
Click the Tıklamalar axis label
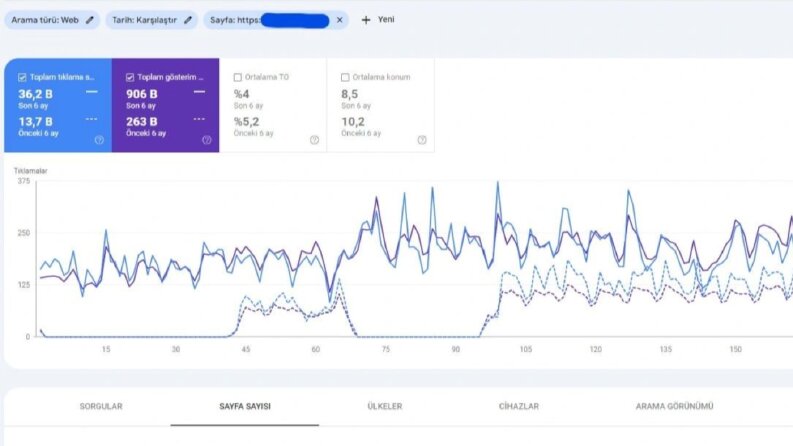pyautogui.click(x=30, y=171)
